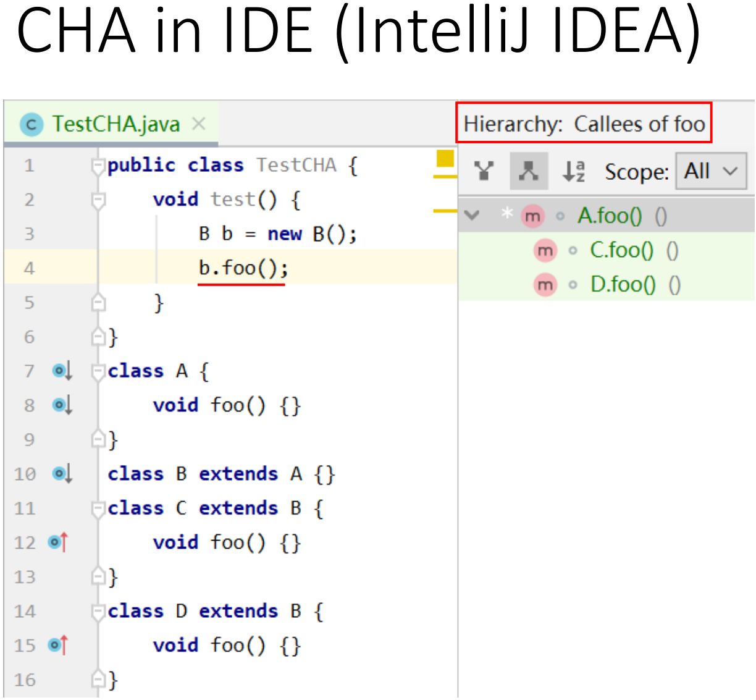Fold class A at line 7
The image size is (756, 700).
point(98,372)
